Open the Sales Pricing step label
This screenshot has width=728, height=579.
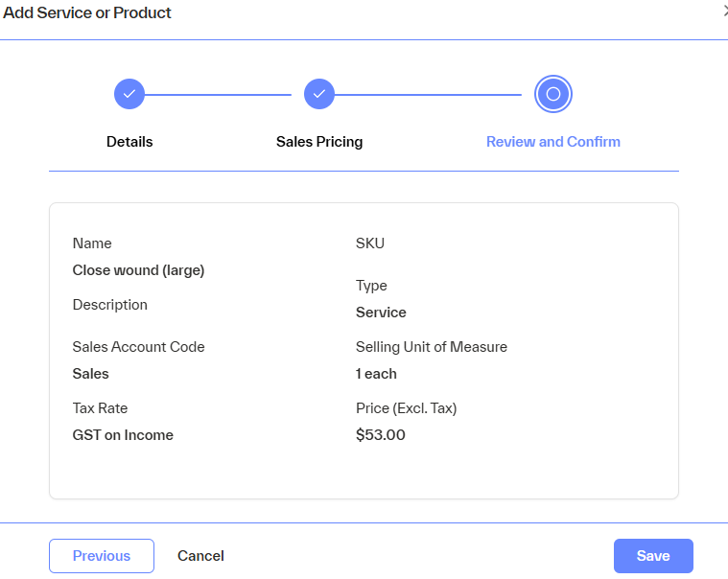(x=319, y=142)
